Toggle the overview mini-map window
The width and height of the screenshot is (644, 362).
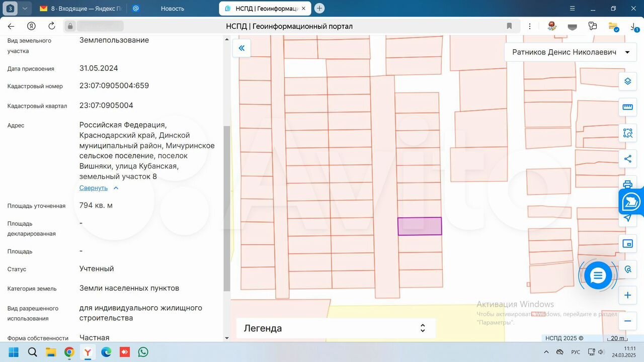pyautogui.click(x=627, y=244)
